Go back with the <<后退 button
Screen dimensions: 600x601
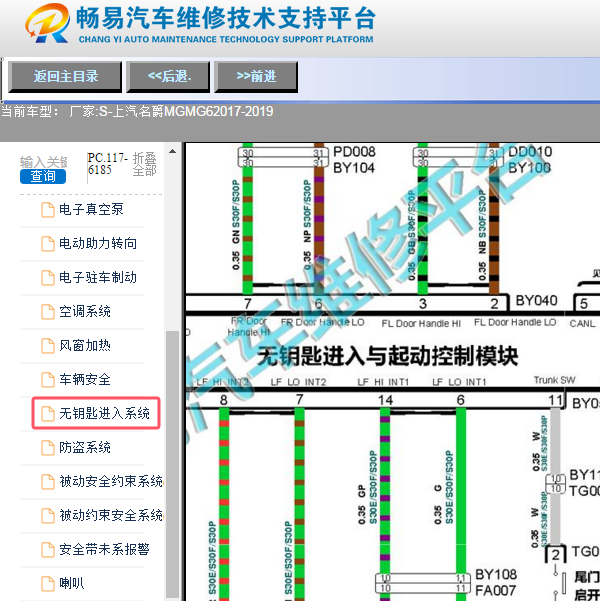coord(168,76)
